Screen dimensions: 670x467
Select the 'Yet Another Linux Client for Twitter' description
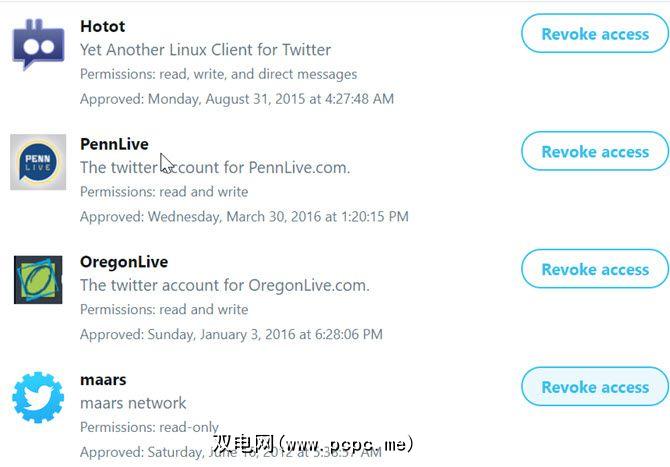(x=205, y=50)
